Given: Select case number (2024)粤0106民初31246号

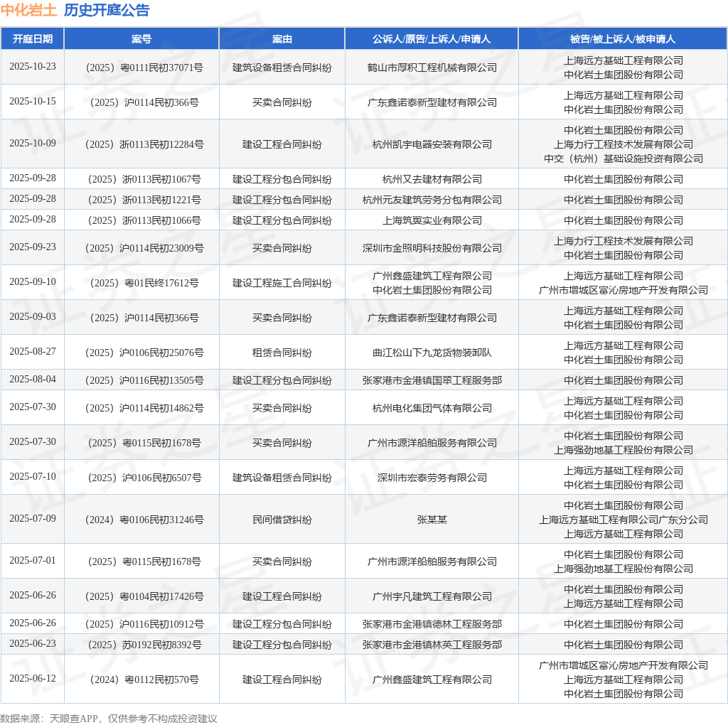Looking at the screenshot, I should pos(144,520).
